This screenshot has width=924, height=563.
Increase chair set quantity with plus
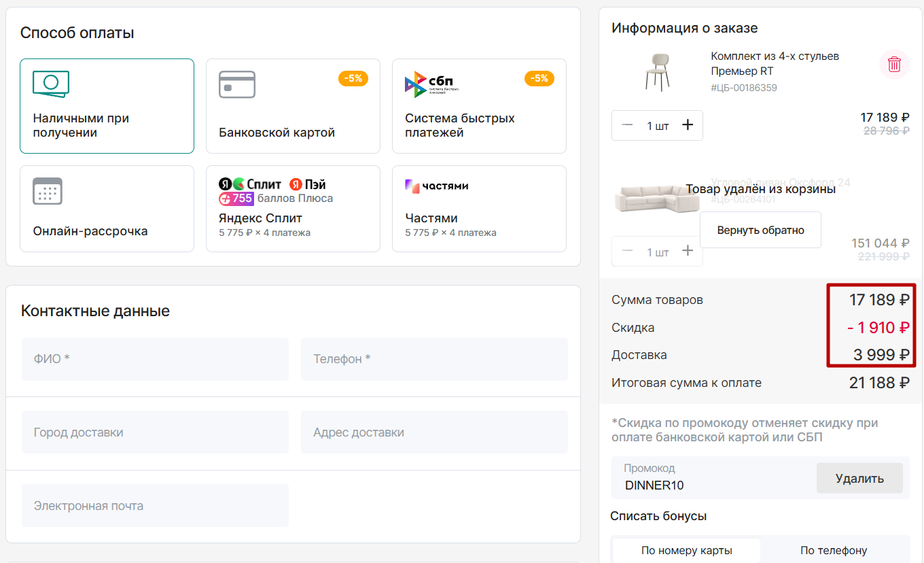click(688, 125)
